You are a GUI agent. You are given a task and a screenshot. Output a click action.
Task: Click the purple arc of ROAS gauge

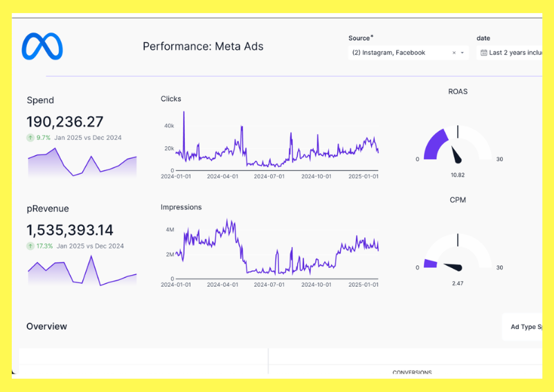[x=434, y=143]
